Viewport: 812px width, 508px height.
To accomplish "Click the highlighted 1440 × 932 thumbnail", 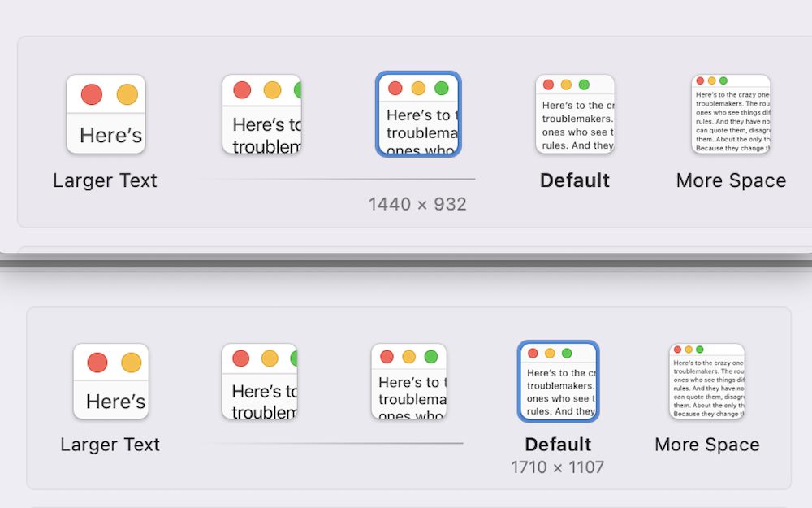I will click(418, 114).
